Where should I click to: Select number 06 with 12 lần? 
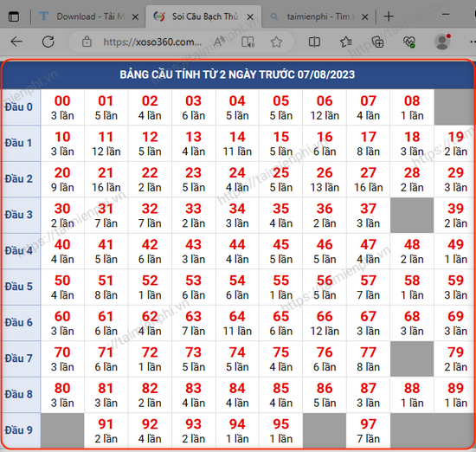click(x=325, y=107)
